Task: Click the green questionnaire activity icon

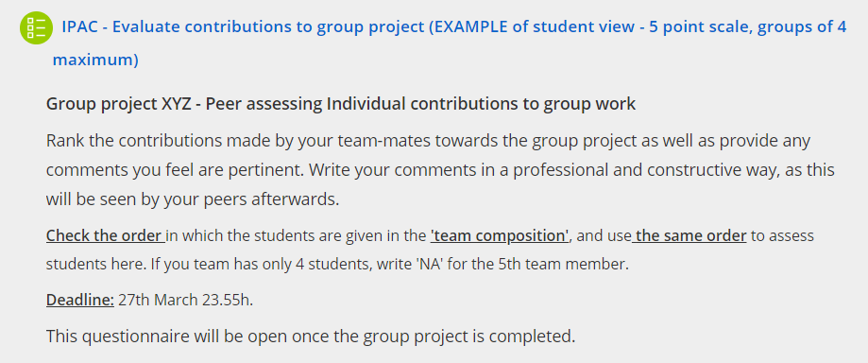Action: coord(36,27)
